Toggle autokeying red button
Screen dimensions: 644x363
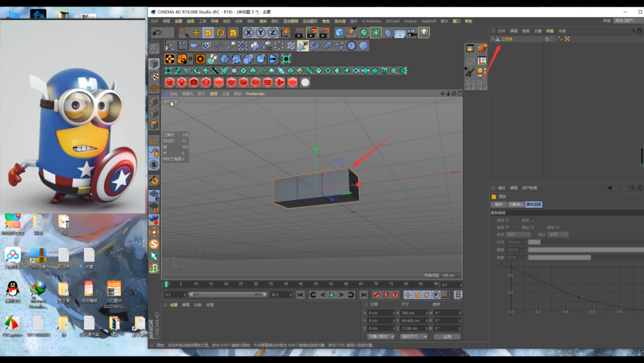386,295
